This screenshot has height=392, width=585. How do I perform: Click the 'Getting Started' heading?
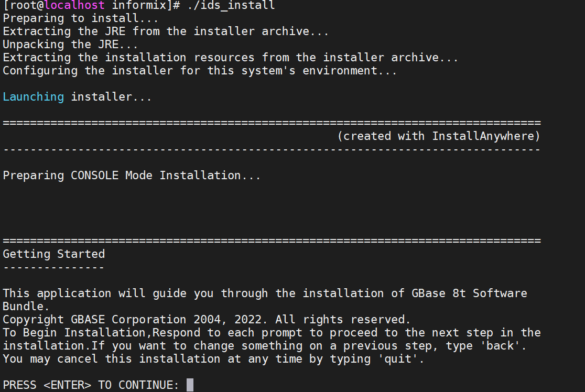click(x=53, y=254)
